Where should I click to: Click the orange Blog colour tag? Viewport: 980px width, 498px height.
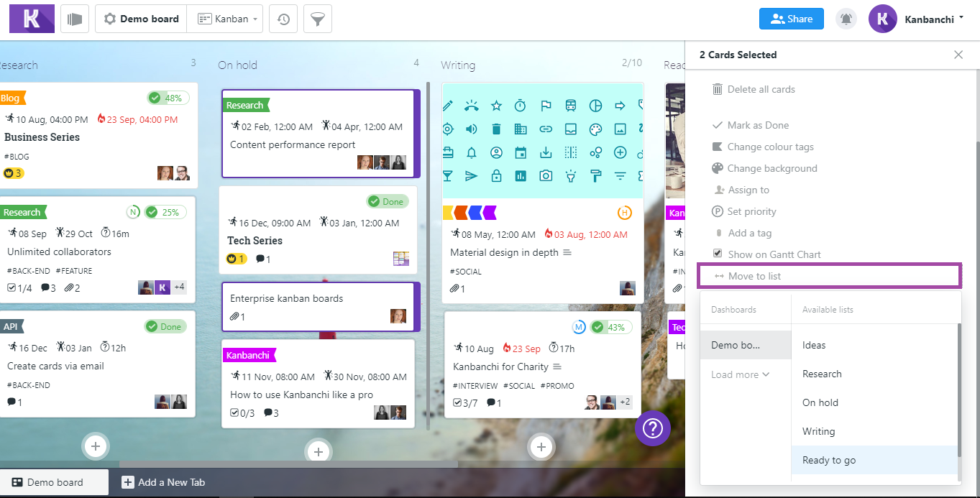point(12,98)
